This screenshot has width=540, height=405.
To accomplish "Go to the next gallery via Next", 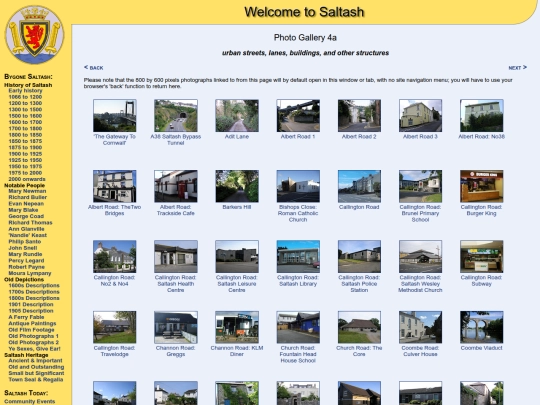I will coord(518,68).
